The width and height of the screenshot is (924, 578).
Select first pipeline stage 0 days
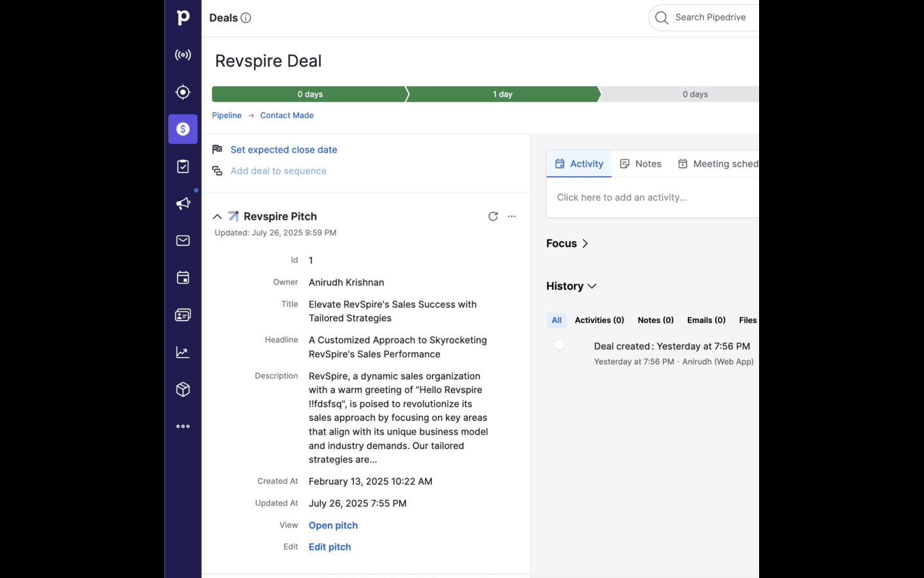310,94
